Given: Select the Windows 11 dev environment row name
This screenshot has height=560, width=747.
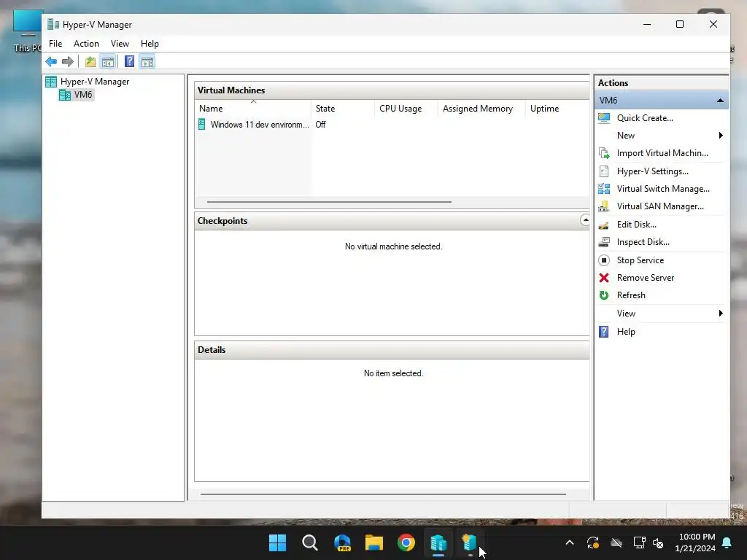Looking at the screenshot, I should 260,124.
